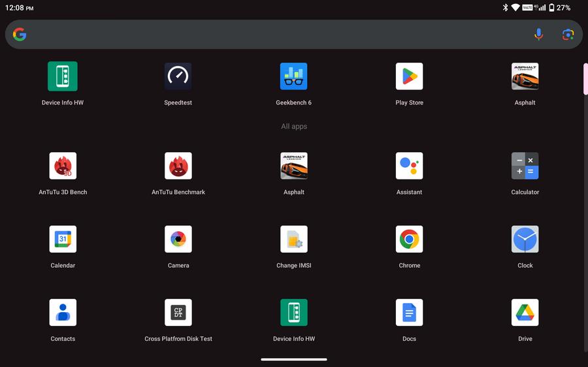Open Device Info HW below Change IMSI
Viewport: 588px width, 367px height.
293,312
